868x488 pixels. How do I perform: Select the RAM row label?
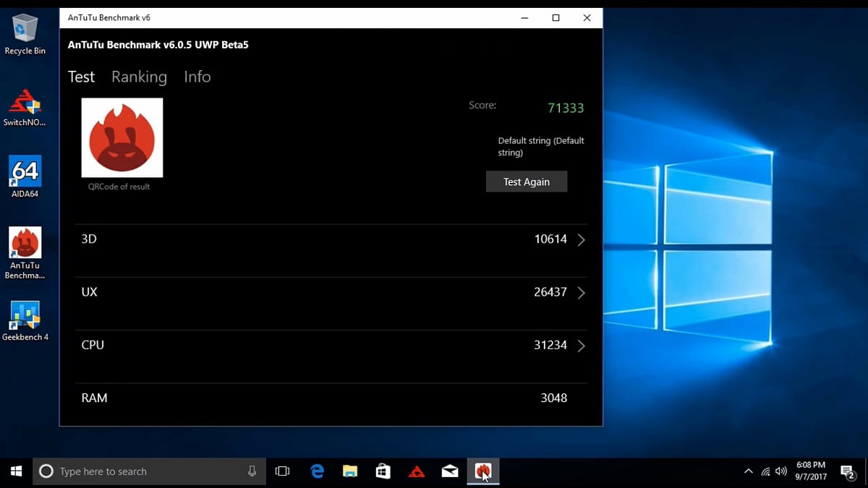[94, 398]
